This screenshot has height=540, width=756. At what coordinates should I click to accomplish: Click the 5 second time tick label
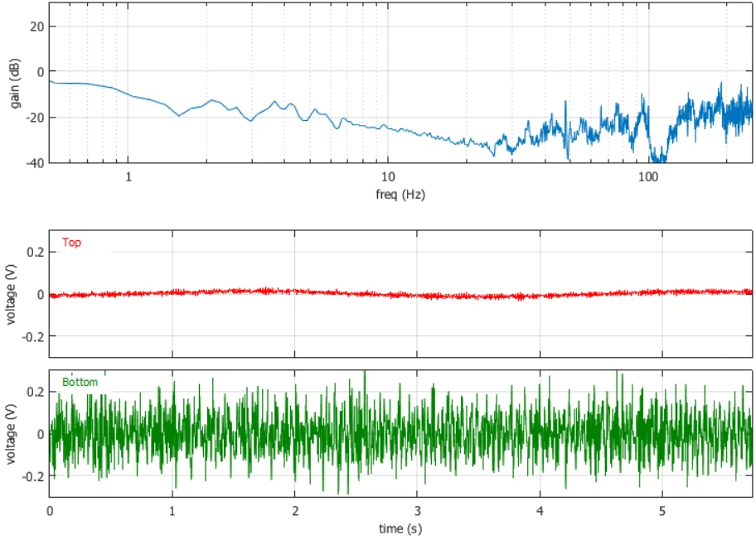(662, 511)
